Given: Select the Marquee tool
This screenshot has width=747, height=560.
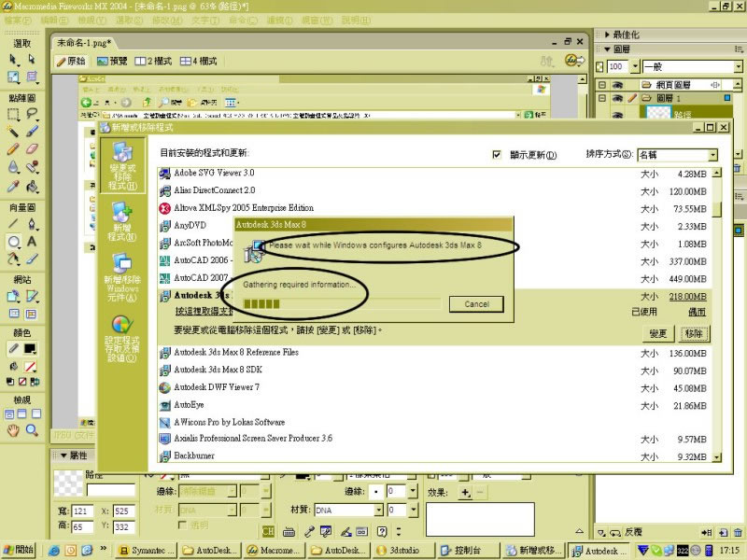Looking at the screenshot, I should coord(13,114).
